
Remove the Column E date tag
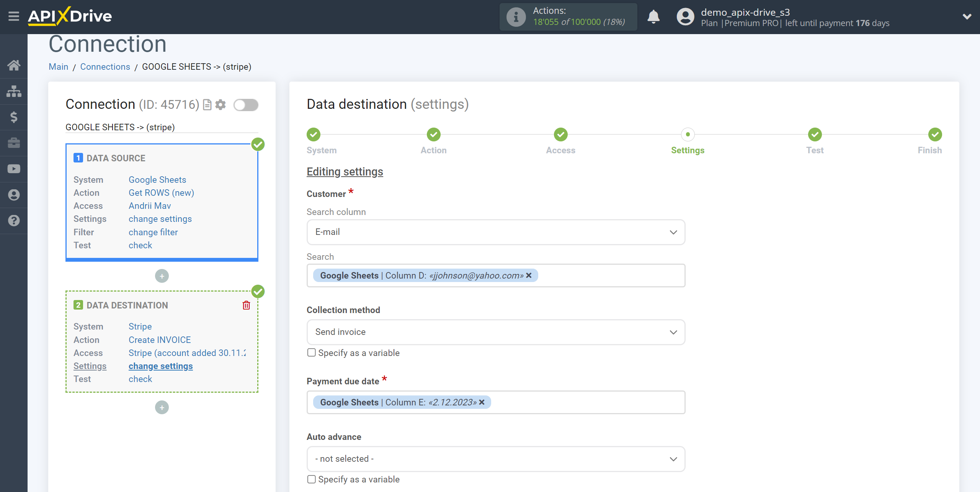[482, 402]
